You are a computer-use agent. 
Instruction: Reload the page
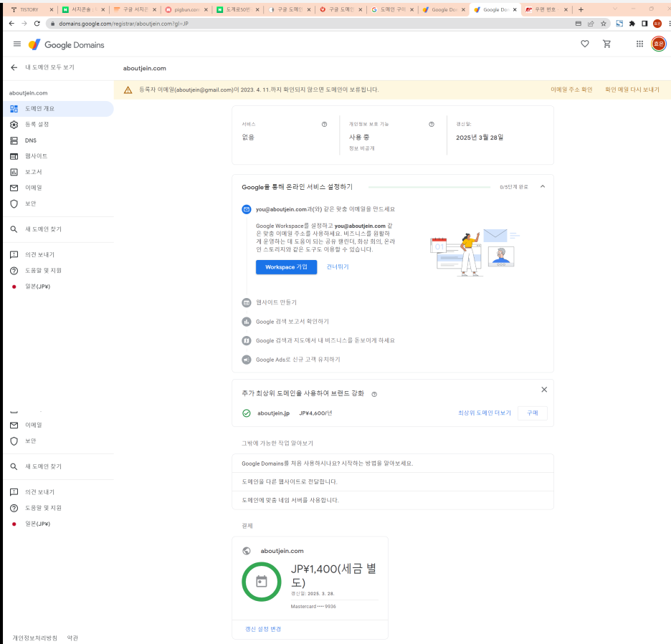point(37,24)
